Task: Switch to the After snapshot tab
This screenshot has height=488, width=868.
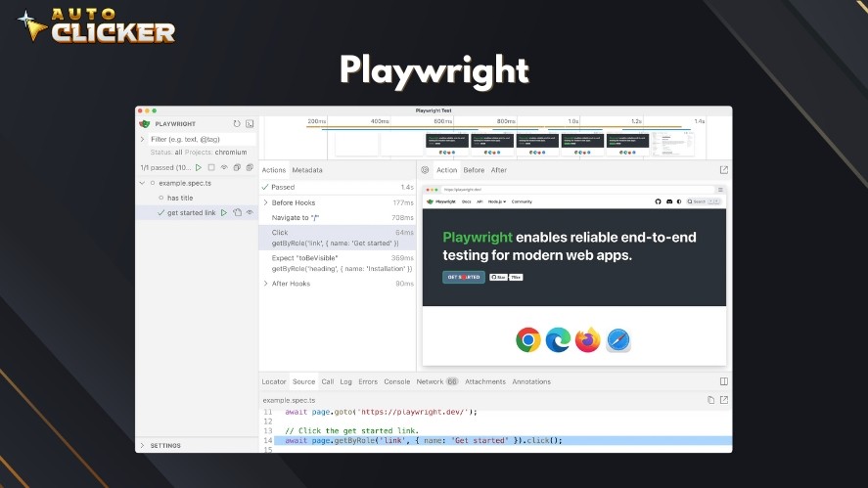Action: tap(499, 170)
